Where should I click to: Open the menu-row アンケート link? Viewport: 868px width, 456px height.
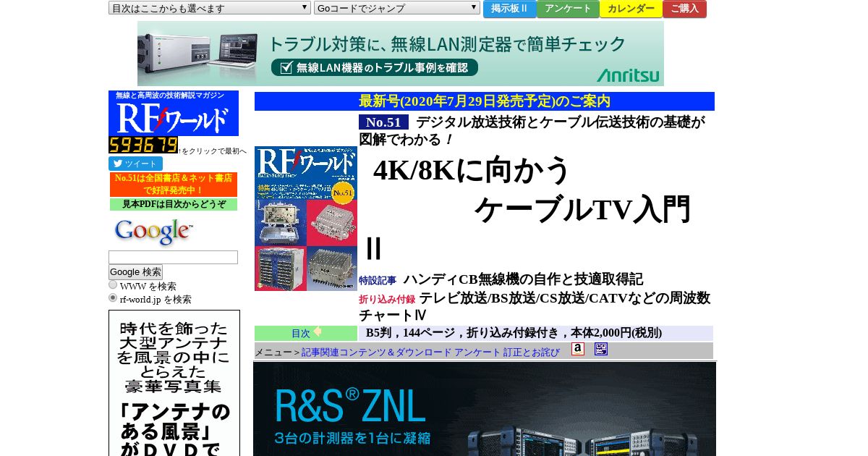pos(477,352)
